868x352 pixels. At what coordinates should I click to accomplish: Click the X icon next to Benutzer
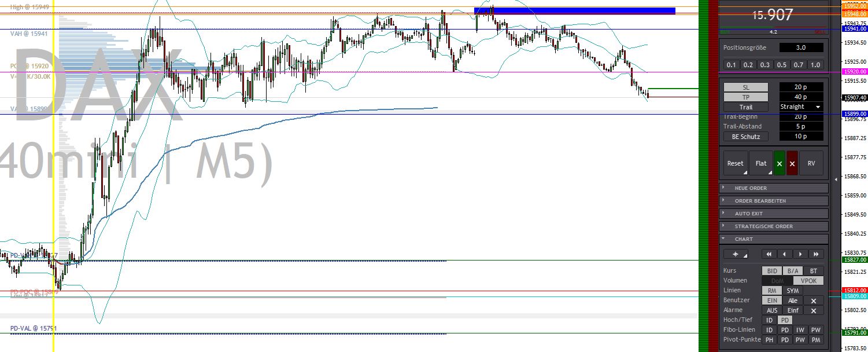pyautogui.click(x=814, y=300)
